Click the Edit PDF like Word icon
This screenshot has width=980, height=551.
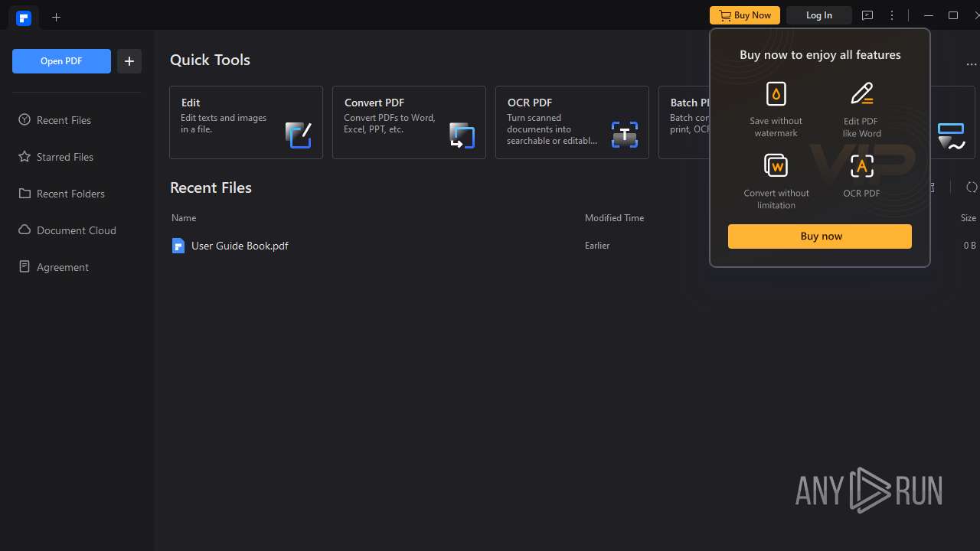pyautogui.click(x=862, y=93)
